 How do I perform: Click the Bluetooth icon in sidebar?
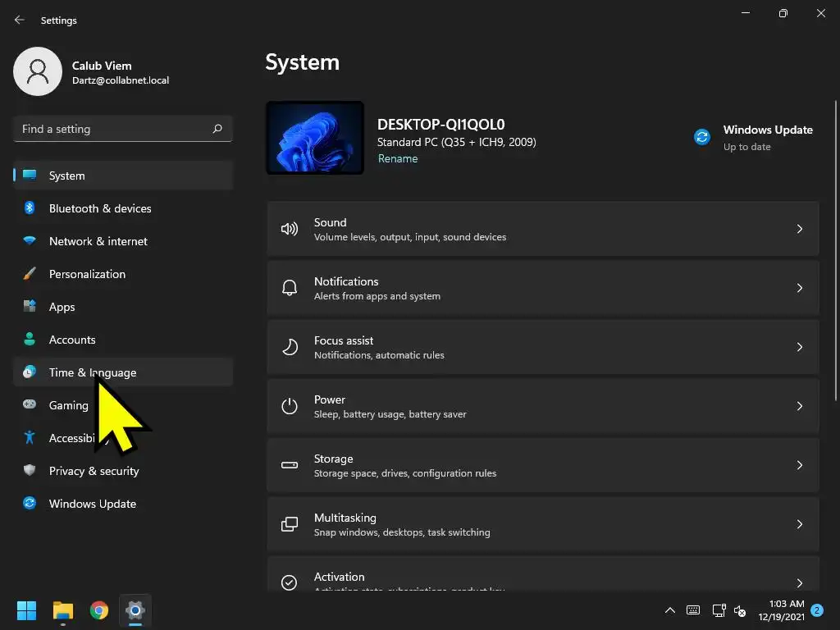tap(30, 208)
